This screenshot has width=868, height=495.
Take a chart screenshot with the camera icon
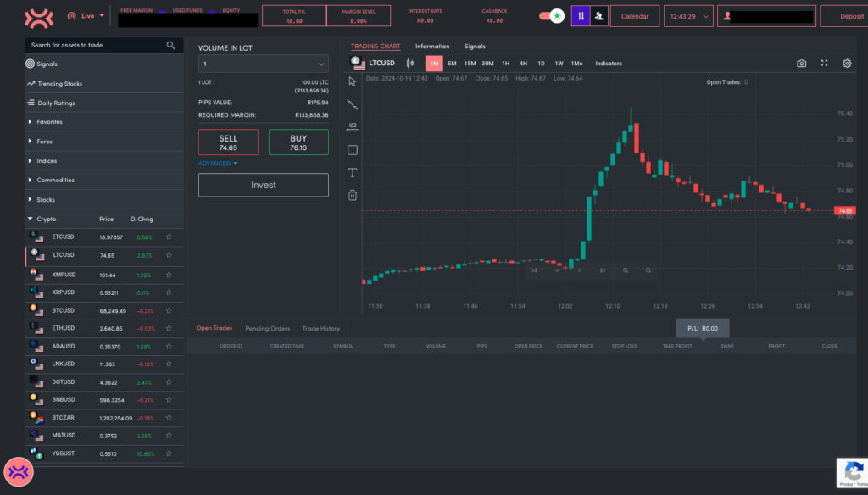(803, 63)
